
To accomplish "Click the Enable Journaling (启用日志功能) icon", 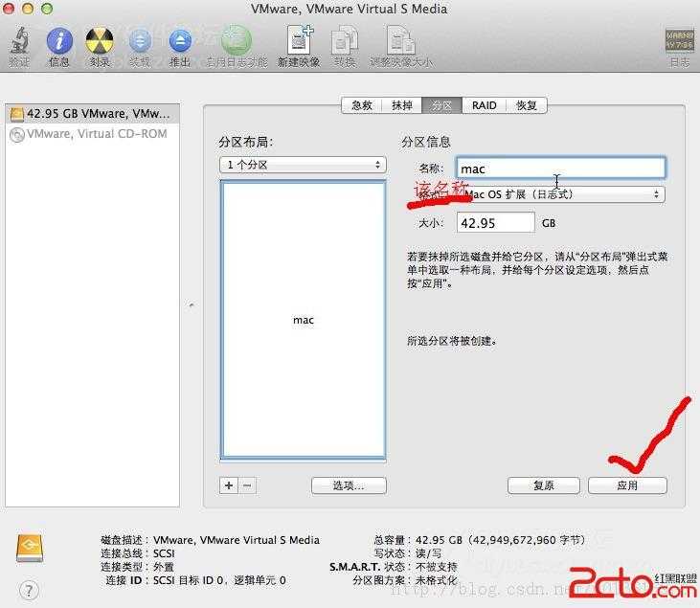I will point(237,40).
